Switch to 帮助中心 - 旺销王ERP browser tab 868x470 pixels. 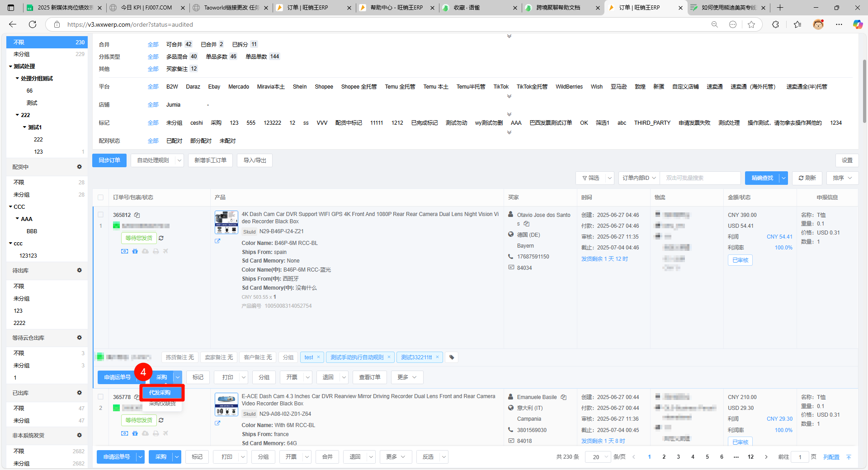point(396,8)
